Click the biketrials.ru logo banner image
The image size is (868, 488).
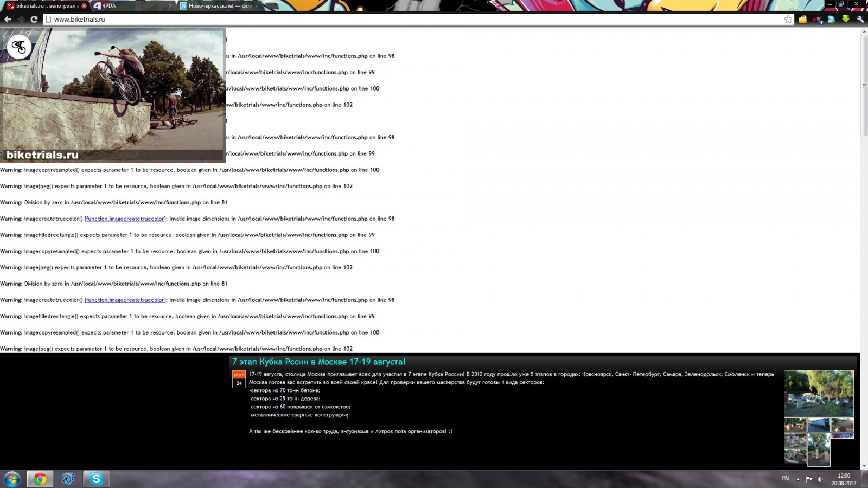(x=112, y=95)
